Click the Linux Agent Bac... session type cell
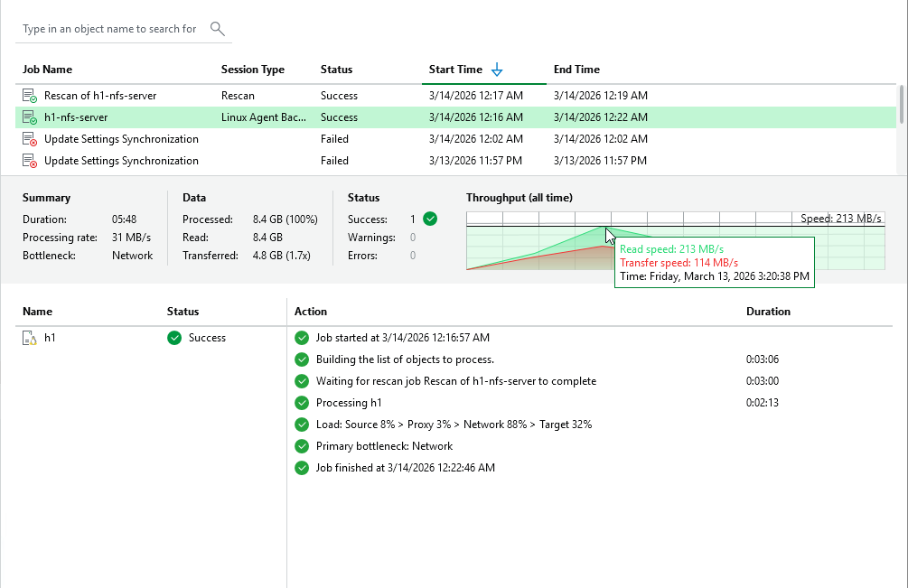This screenshot has height=588, width=908. coord(264,117)
